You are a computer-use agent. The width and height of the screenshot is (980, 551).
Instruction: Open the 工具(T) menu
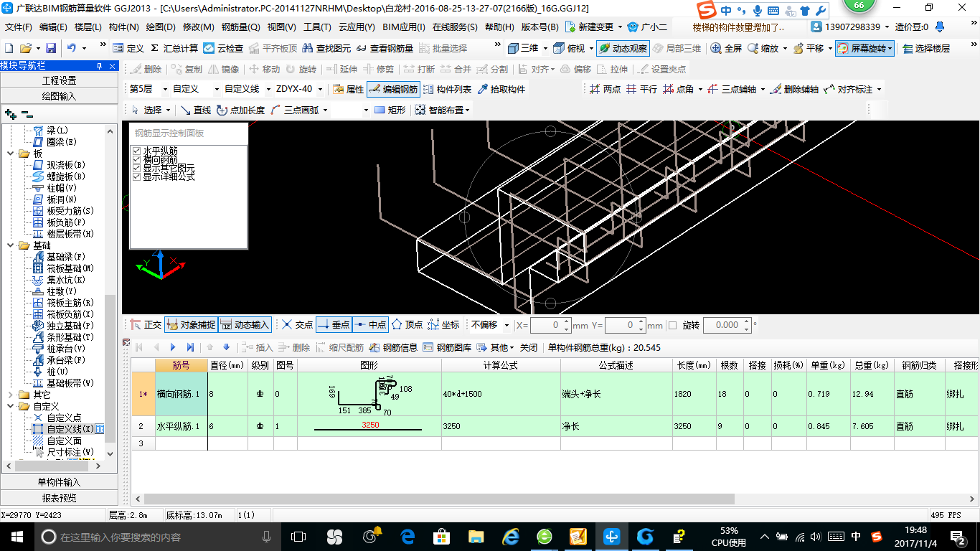317,27
